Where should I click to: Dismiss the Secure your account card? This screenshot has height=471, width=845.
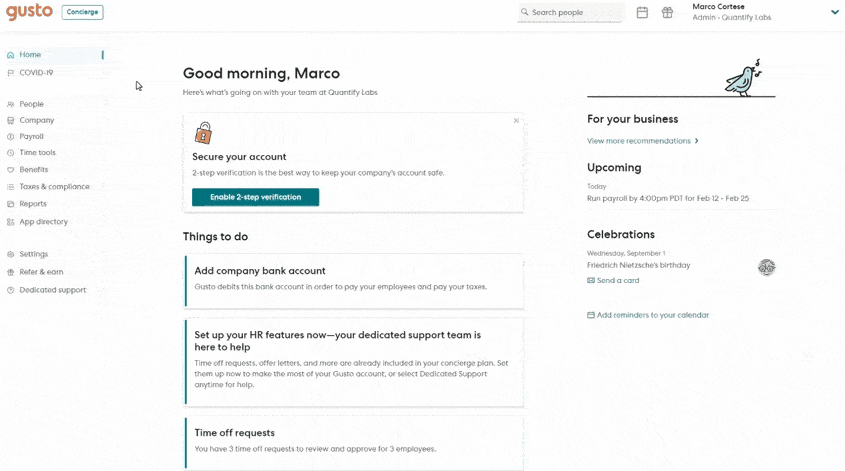[516, 121]
